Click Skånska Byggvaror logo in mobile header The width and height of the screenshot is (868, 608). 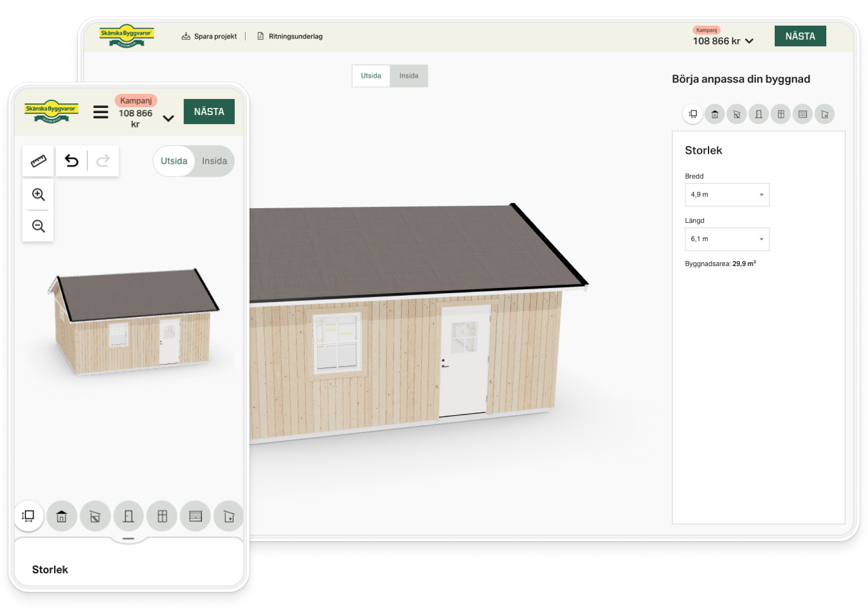tap(51, 112)
